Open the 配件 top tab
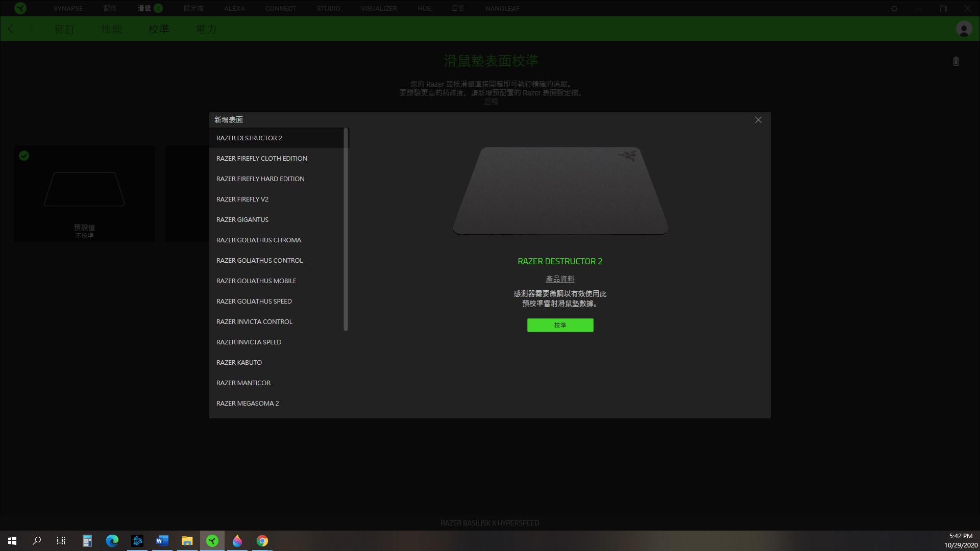980x551 pixels. tap(110, 9)
